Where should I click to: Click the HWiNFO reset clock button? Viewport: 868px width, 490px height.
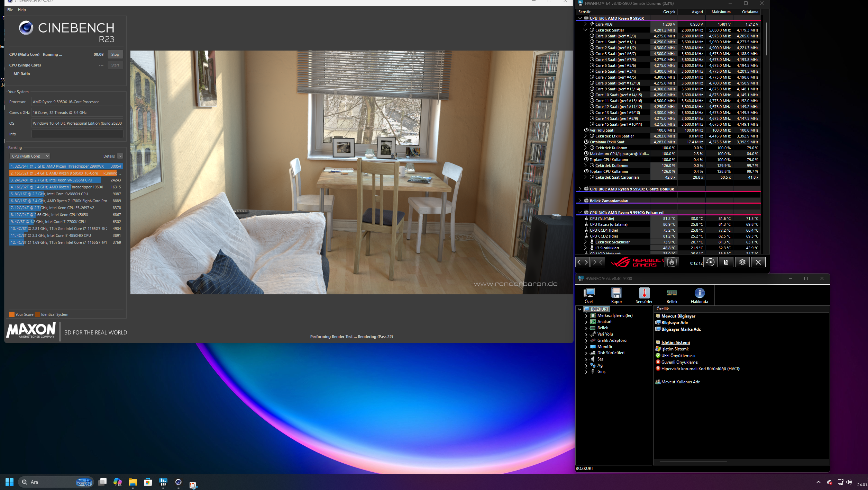[x=710, y=262]
